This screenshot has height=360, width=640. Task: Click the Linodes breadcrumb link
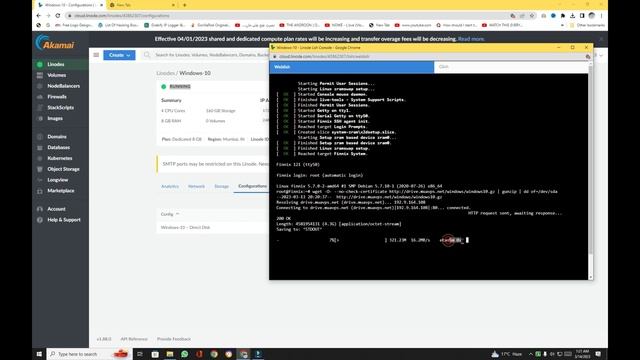(x=165, y=73)
